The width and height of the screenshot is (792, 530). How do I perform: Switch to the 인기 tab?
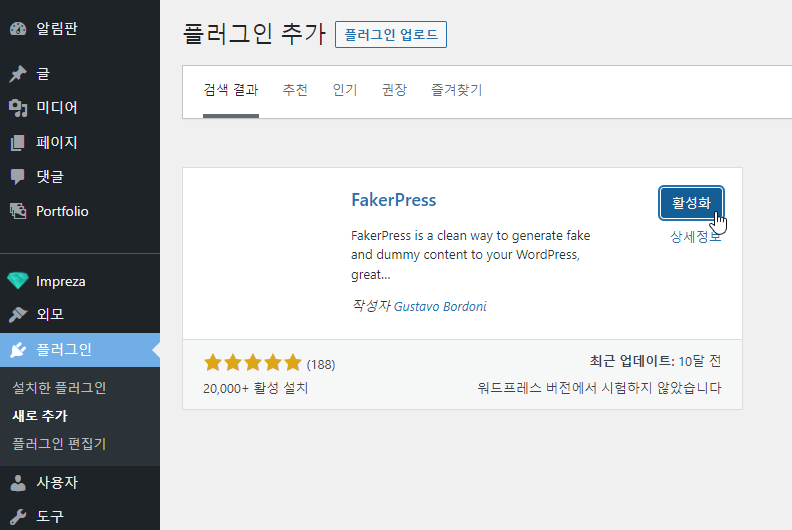(x=345, y=90)
